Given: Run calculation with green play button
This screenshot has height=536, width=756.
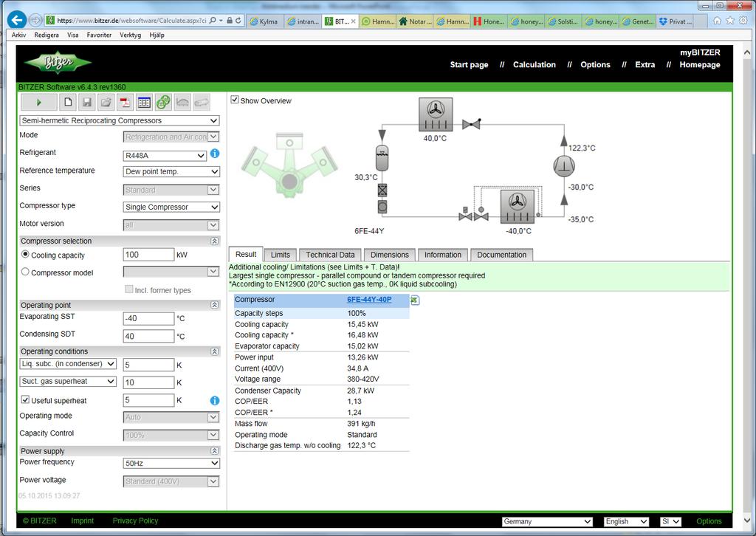Looking at the screenshot, I should [x=39, y=102].
